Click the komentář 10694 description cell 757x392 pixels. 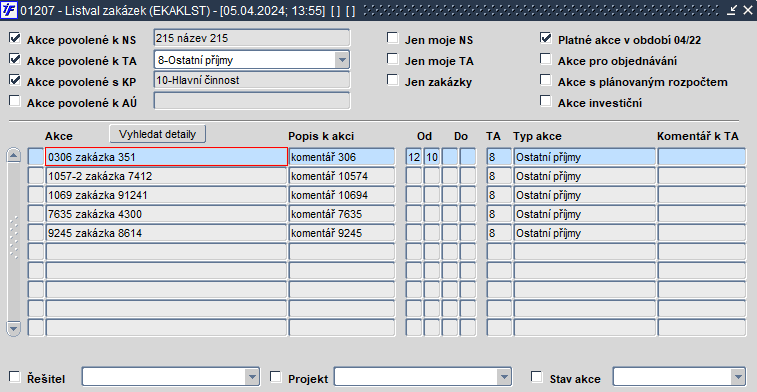point(342,195)
